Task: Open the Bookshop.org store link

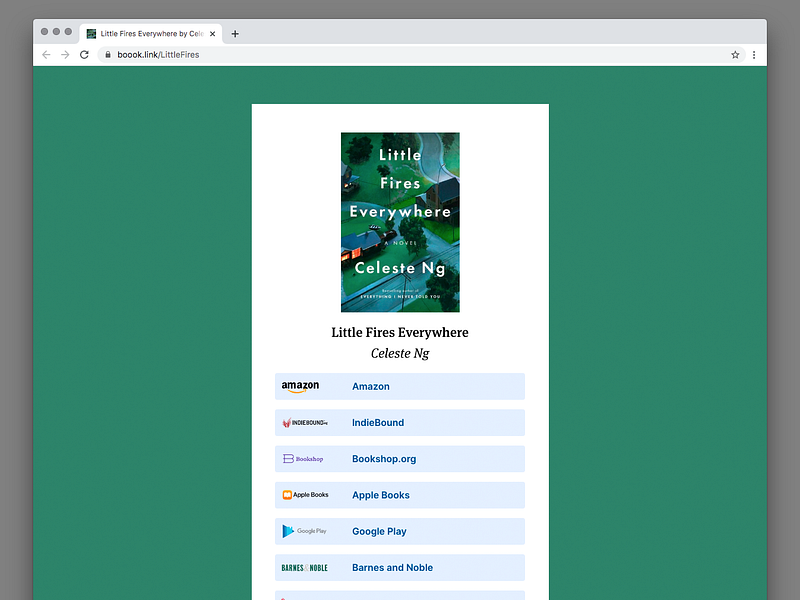Action: 400,459
